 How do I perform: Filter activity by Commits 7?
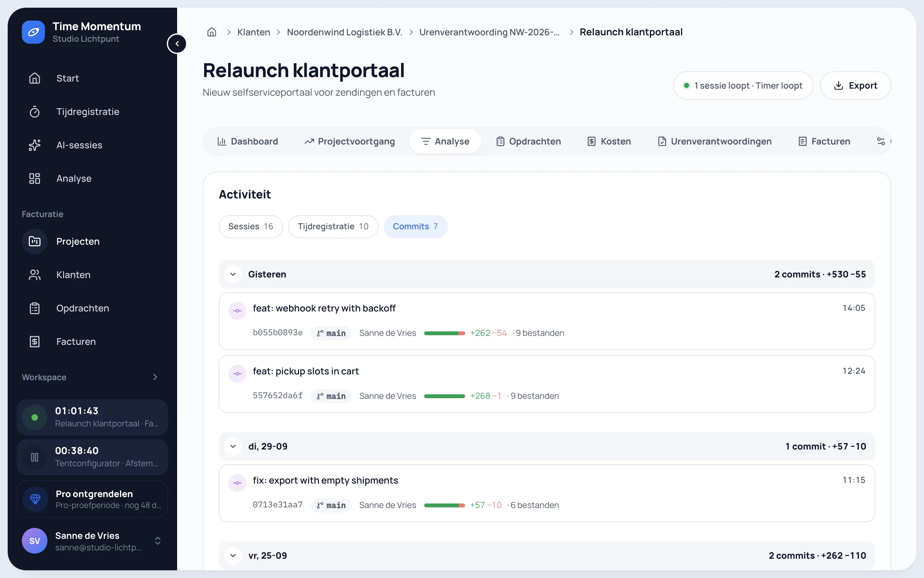point(415,227)
